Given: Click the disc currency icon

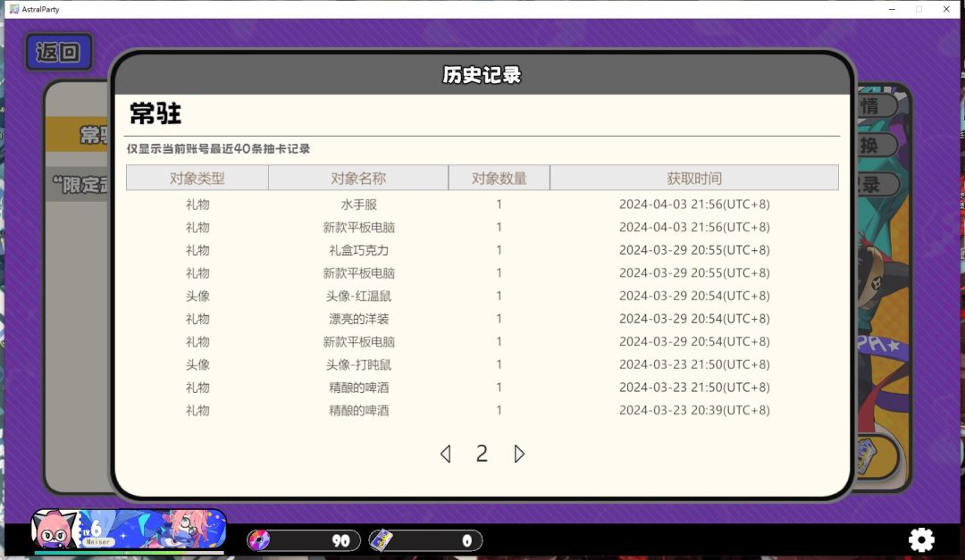Looking at the screenshot, I should (259, 540).
